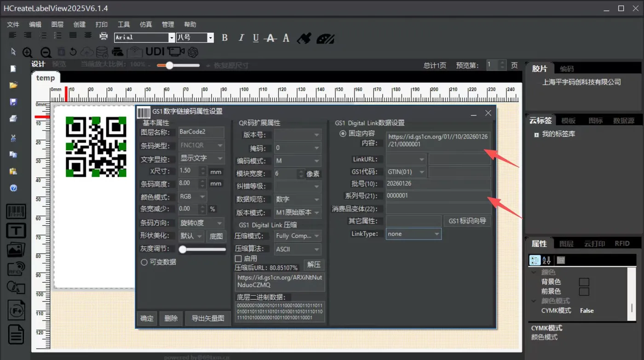Select the RFID tool in the sidebar
The width and height of the screenshot is (644, 360).
click(16, 269)
